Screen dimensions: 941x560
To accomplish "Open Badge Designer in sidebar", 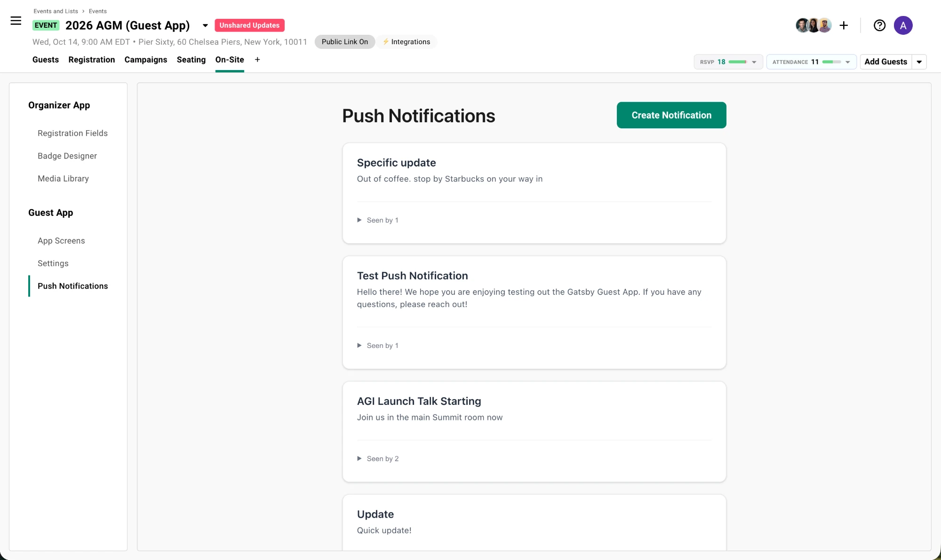I will click(x=67, y=156).
